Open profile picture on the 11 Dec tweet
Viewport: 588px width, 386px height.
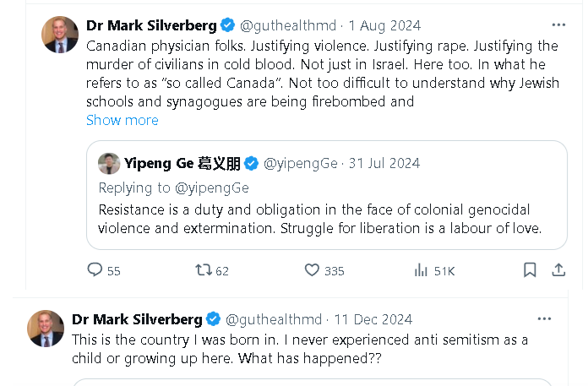(46, 329)
